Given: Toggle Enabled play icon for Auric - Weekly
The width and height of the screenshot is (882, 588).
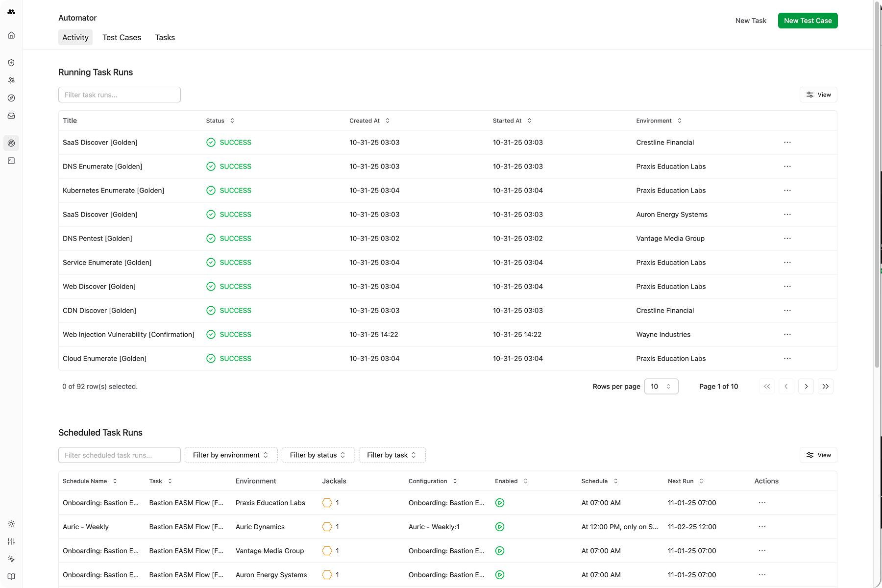Looking at the screenshot, I should [x=500, y=527].
